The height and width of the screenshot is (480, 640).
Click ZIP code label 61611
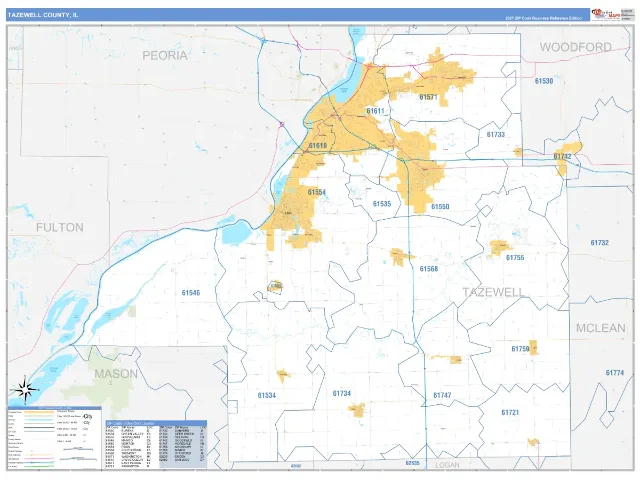point(375,111)
